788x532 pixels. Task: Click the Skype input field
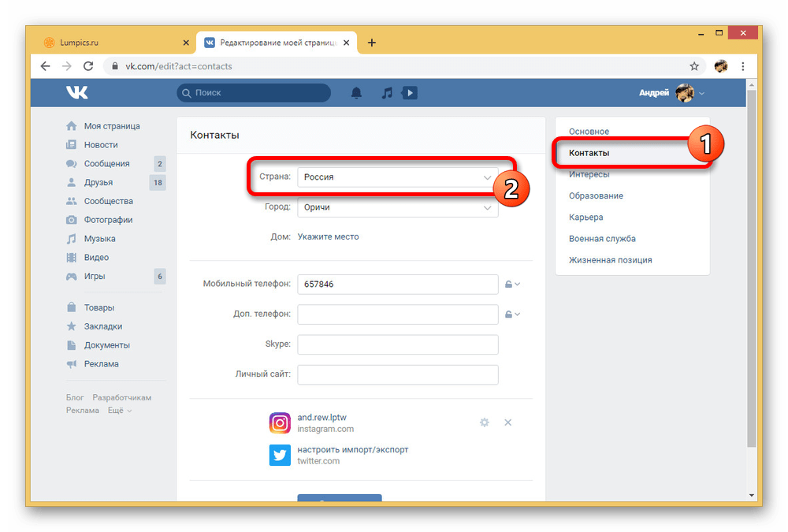point(397,344)
